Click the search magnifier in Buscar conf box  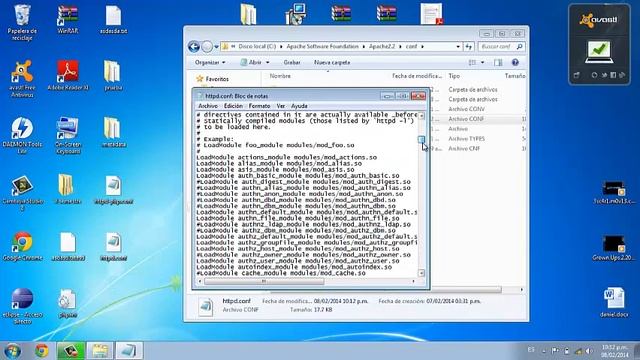519,47
